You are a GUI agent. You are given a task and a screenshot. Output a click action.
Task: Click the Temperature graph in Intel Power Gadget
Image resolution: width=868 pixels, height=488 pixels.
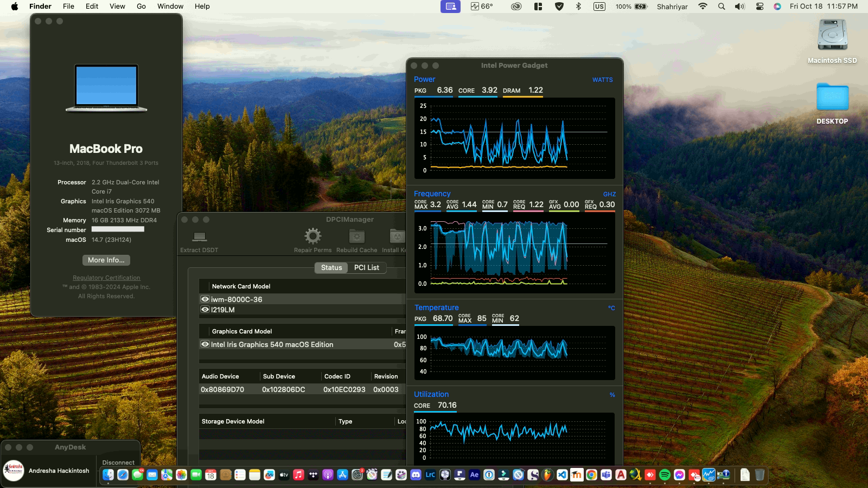point(514,353)
